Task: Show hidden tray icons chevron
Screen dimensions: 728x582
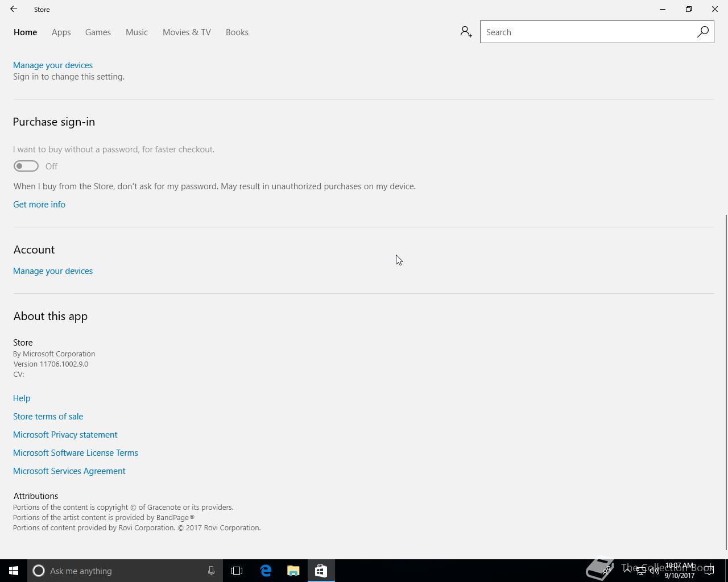Action: (627, 571)
